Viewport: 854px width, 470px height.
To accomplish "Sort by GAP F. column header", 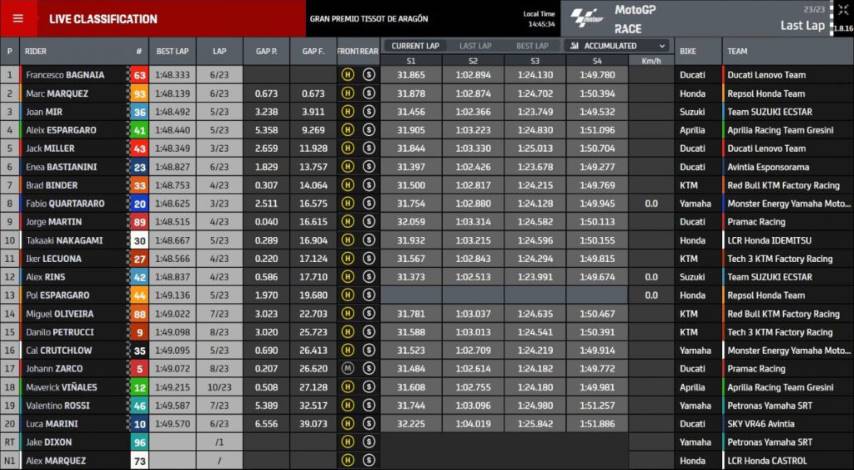I will point(313,51).
